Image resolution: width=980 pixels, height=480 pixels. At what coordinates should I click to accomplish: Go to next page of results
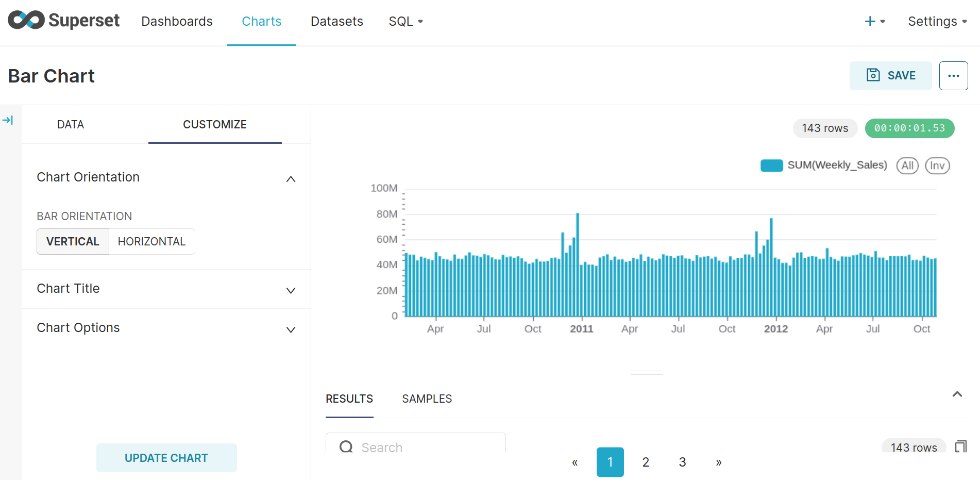pyautogui.click(x=718, y=462)
